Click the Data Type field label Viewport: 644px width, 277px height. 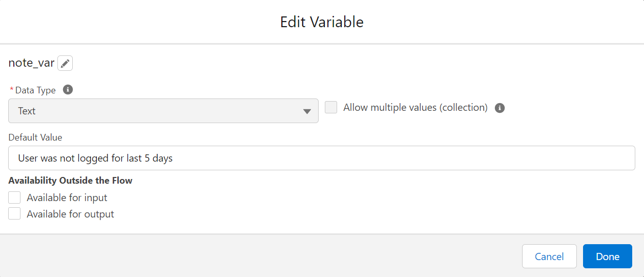pyautogui.click(x=35, y=90)
